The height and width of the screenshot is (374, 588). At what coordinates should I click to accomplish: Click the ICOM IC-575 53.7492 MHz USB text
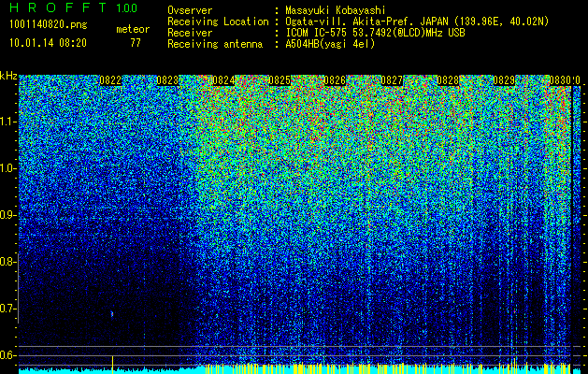click(x=376, y=33)
